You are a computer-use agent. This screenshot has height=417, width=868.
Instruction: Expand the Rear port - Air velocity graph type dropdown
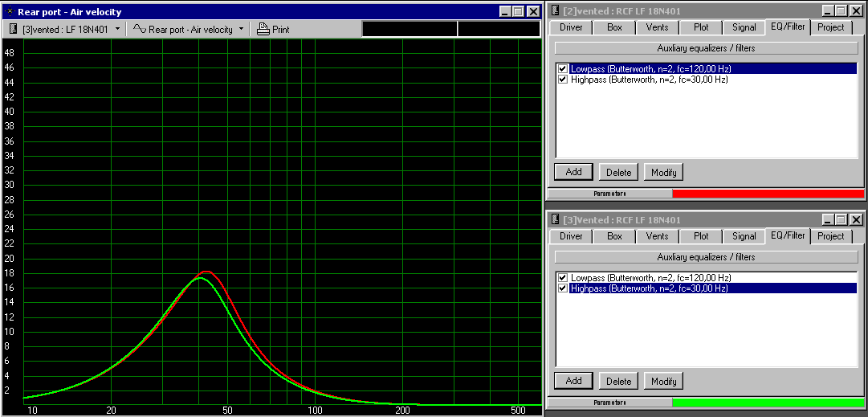tap(241, 29)
